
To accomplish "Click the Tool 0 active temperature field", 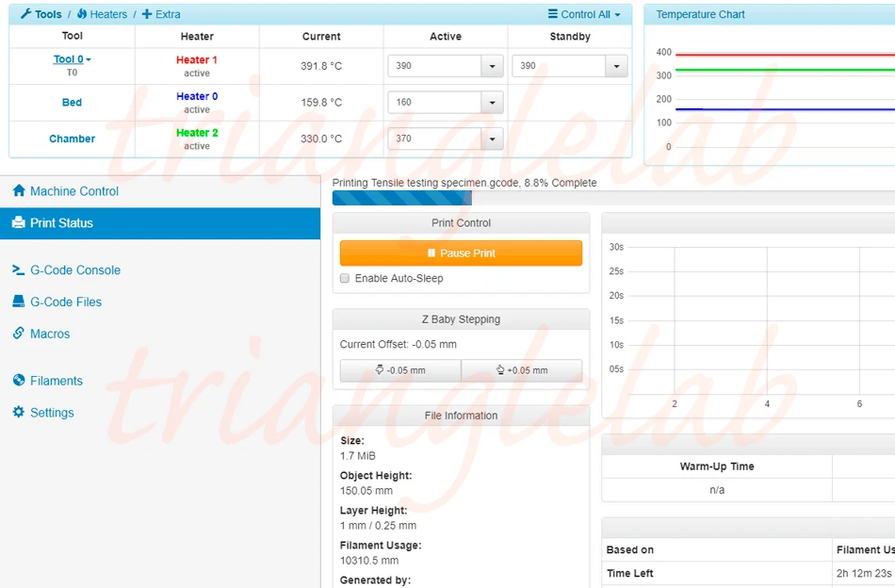I will [435, 66].
